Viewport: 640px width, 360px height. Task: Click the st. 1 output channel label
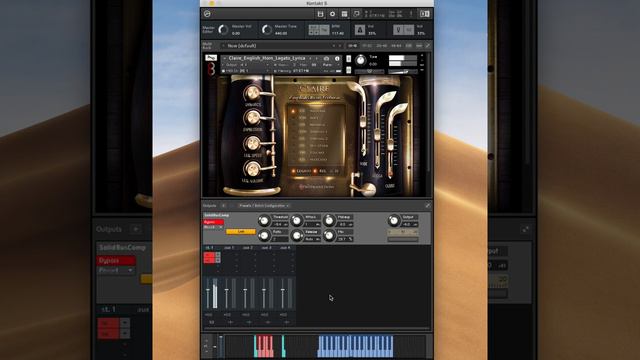209,248
